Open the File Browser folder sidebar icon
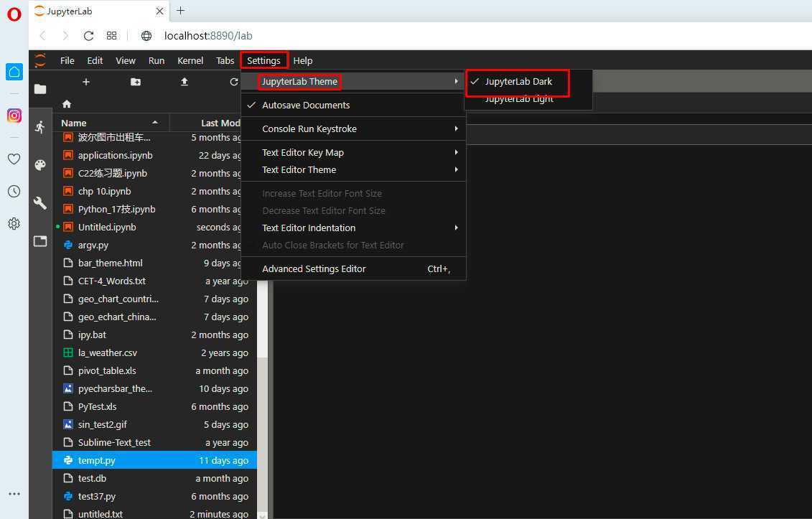812x519 pixels. click(40, 89)
